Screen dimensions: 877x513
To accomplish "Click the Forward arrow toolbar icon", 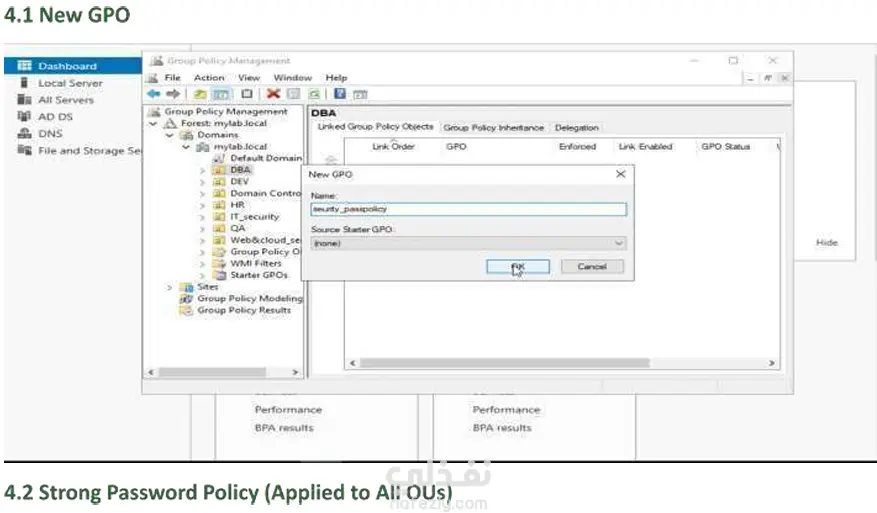I will pyautogui.click(x=173, y=94).
